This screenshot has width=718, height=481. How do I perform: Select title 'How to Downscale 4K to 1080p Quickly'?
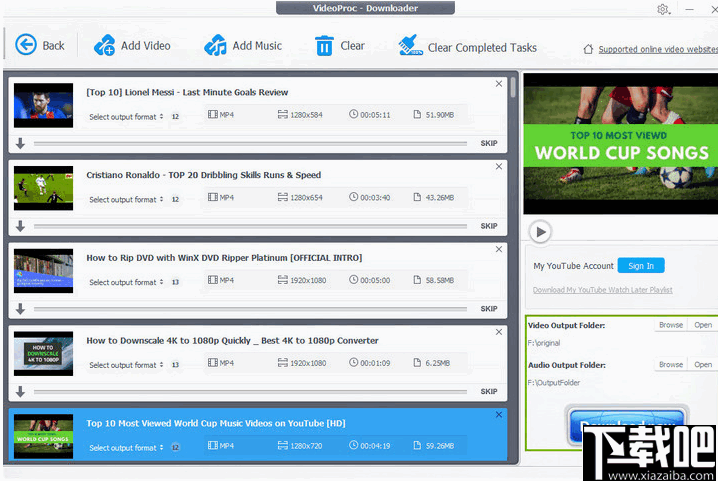point(233,341)
